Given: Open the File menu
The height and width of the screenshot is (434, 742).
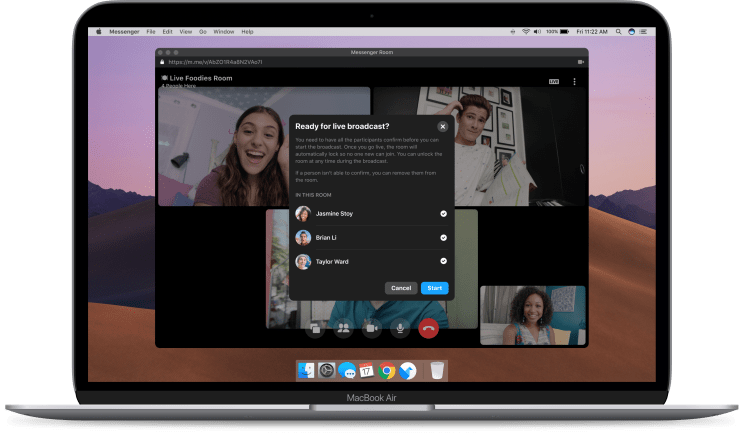Looking at the screenshot, I should point(151,32).
